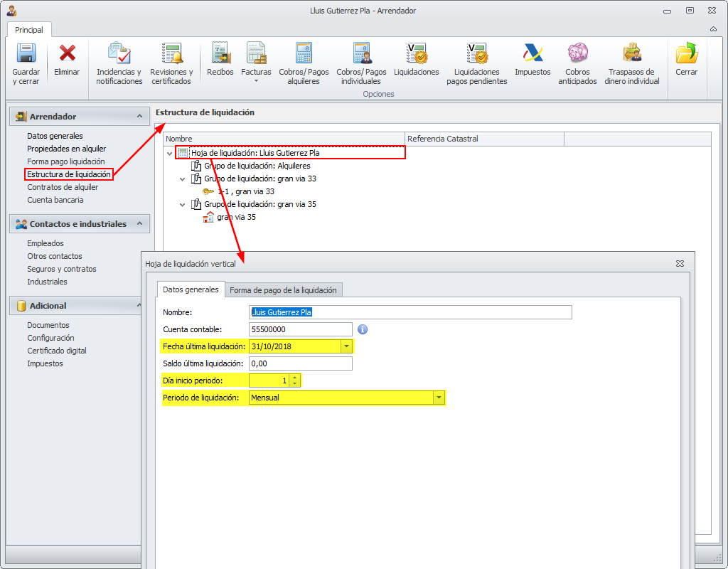
Task: Click the Arrendador panel header icon
Action: 21,116
